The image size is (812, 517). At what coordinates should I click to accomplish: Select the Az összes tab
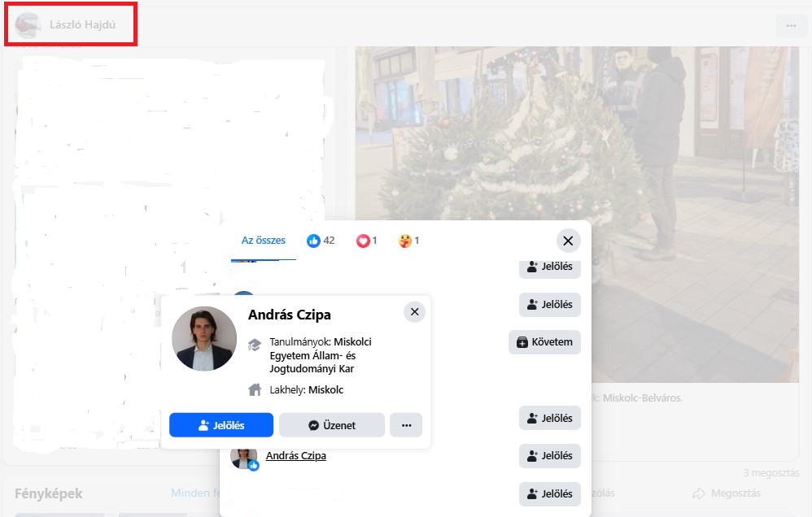(x=264, y=241)
